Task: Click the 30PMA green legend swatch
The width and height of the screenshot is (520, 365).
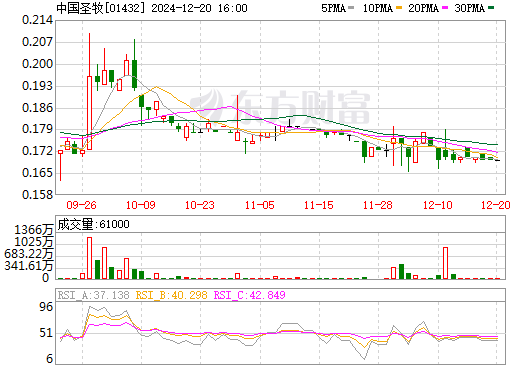Action: [491, 8]
